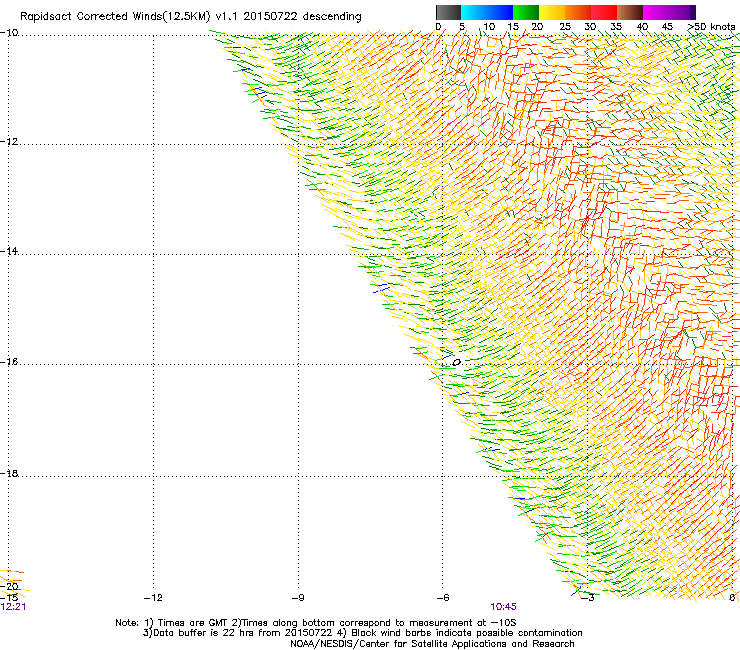Click the date '20150722 descending' in title
The height and width of the screenshot is (650, 740).
pos(302,17)
